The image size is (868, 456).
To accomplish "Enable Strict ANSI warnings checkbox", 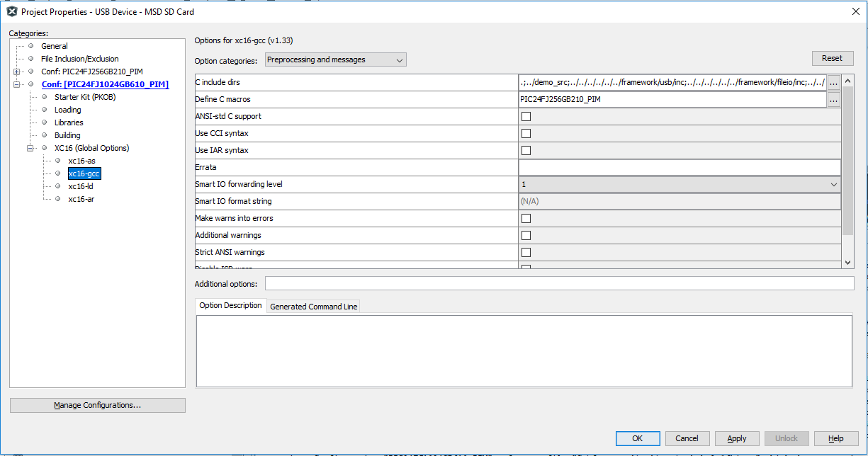I will tap(526, 253).
